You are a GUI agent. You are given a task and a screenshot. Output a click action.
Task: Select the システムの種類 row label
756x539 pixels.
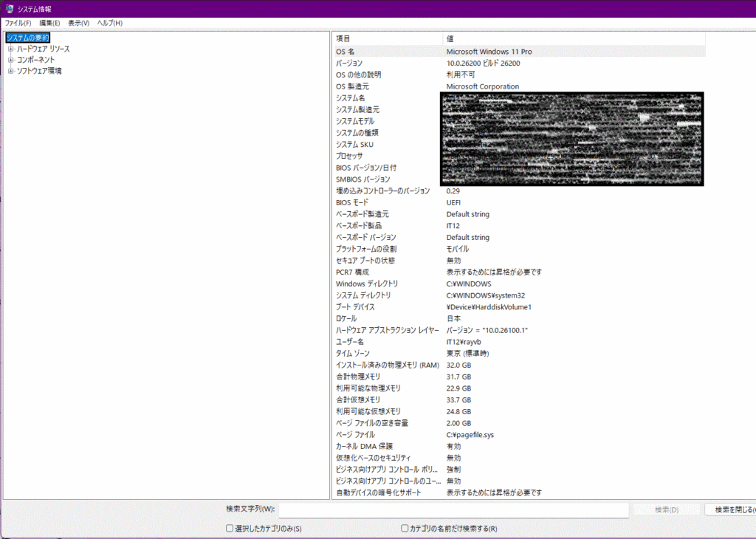(357, 133)
